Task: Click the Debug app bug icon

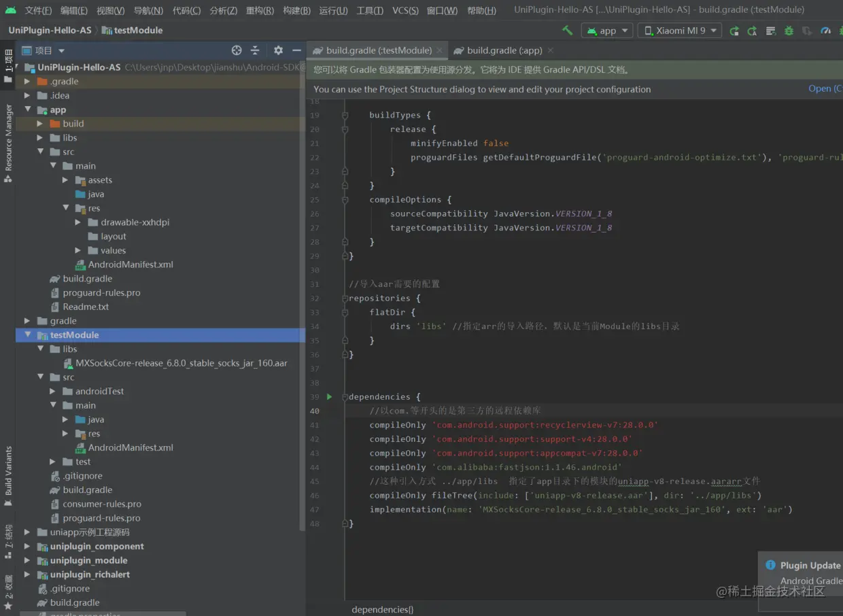Action: pos(789,31)
